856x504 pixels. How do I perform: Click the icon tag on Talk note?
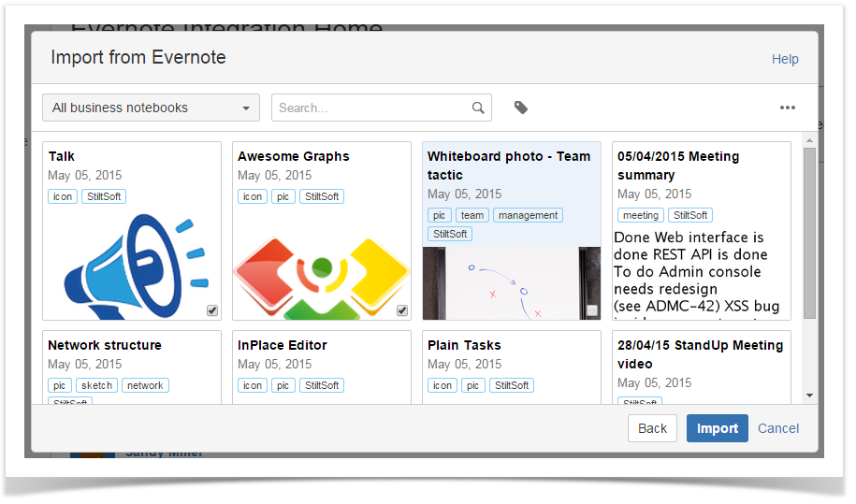pos(63,196)
